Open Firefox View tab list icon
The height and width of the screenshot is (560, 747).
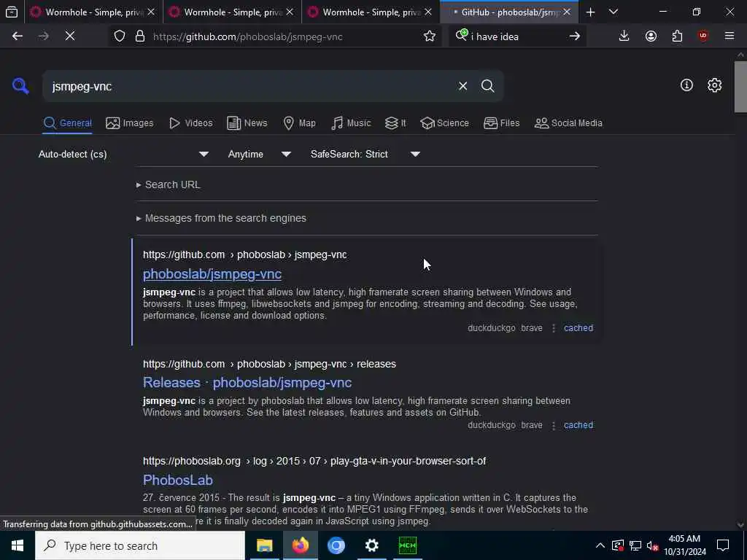(x=12, y=12)
